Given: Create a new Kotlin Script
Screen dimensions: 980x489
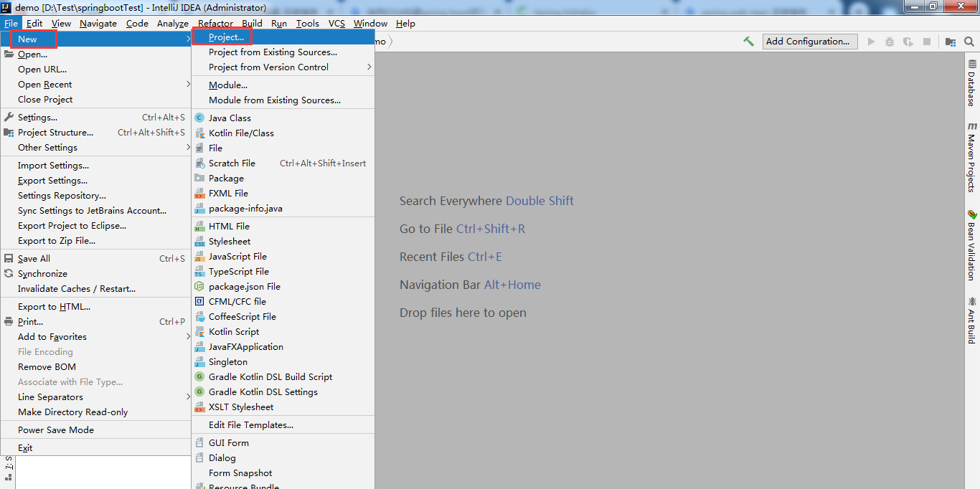Looking at the screenshot, I should [283, 331].
